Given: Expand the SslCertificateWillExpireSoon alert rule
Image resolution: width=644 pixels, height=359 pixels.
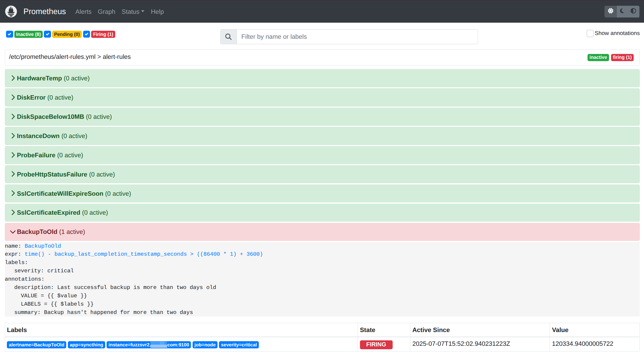Looking at the screenshot, I should (x=322, y=193).
